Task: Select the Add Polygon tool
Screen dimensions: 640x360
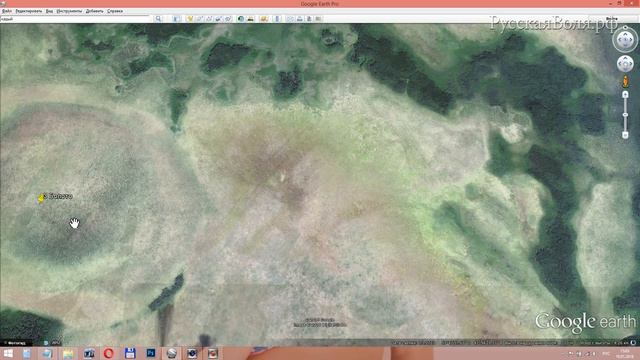Action: click(200, 19)
